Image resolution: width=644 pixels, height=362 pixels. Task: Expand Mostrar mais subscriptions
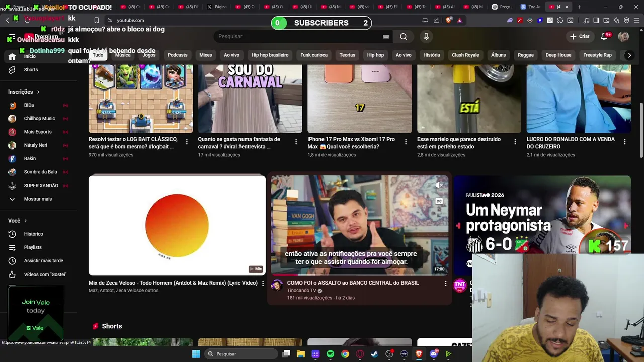click(38, 199)
